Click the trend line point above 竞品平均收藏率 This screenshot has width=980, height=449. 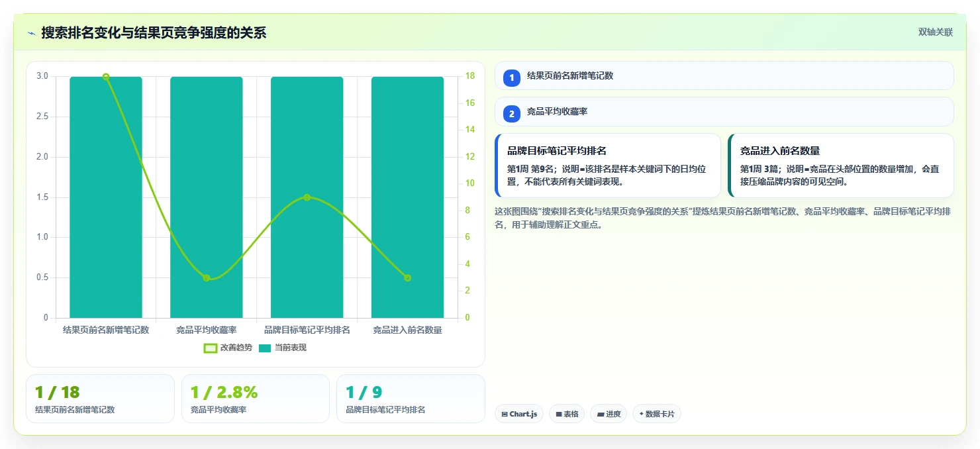tap(207, 278)
